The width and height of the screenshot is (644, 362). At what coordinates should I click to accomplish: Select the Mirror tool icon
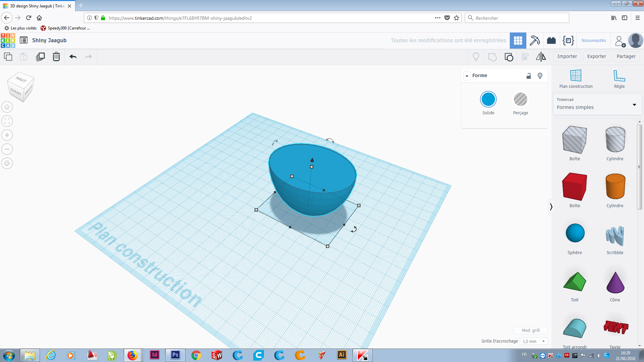541,57
